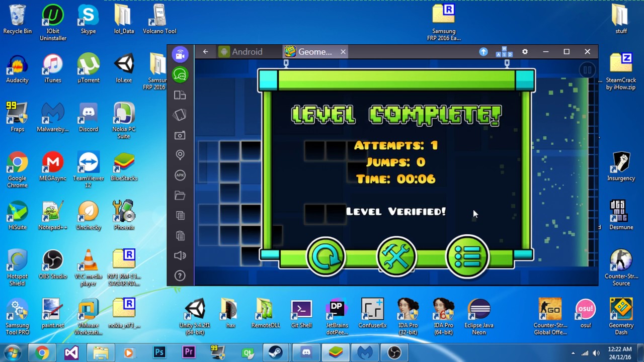The image size is (644, 362).
Task: Open the clock showing 12:22 AM
Action: pos(620,353)
